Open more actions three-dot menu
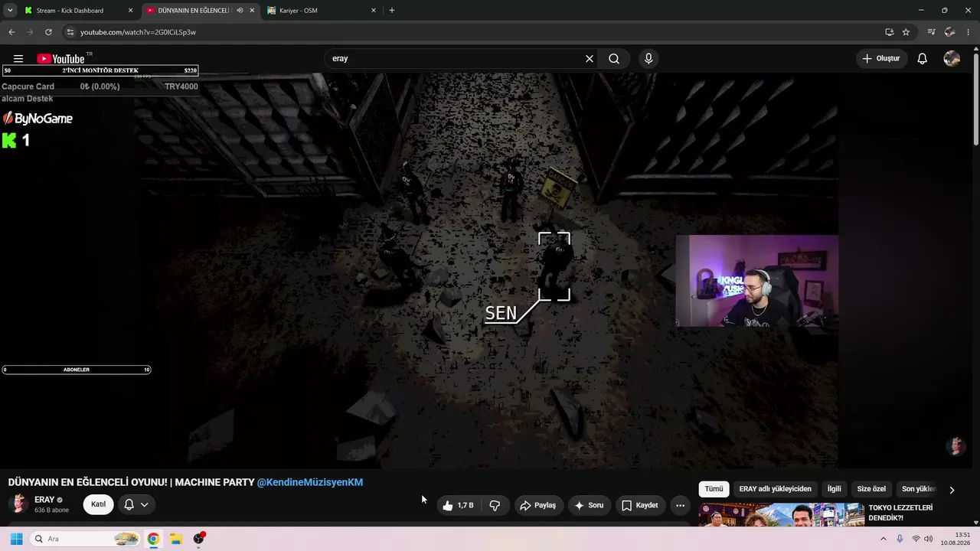The height and width of the screenshot is (551, 980). point(680,505)
